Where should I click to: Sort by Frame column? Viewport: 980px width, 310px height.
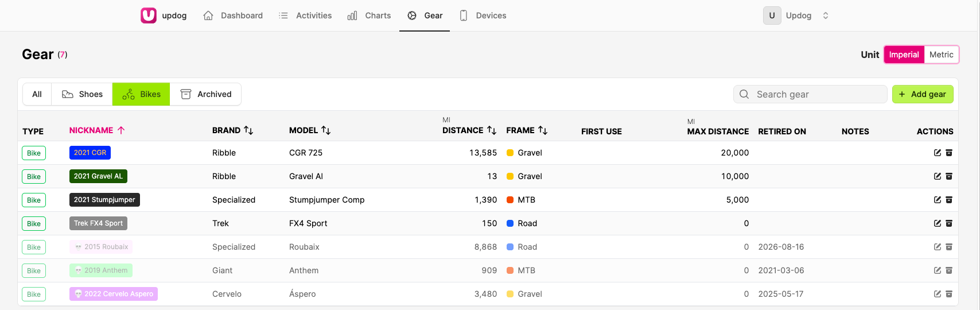tap(527, 130)
